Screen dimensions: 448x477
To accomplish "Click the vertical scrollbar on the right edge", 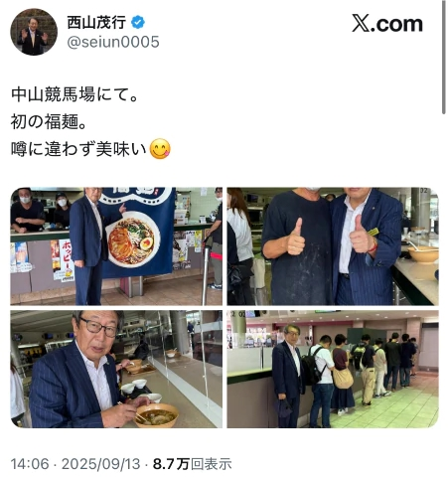I will pos(444,57).
